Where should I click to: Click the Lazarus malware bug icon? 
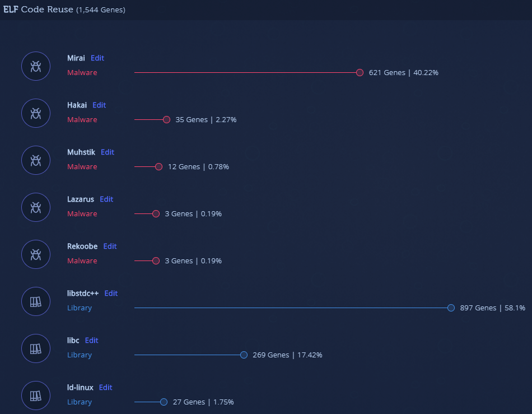[x=35, y=207]
